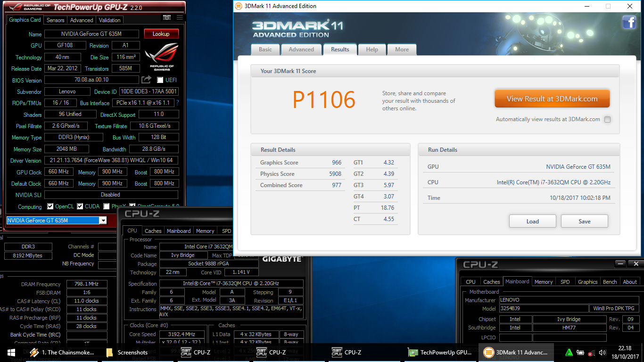
Task: Switch to the Sensors tab in GPU-Z
Action: [x=55, y=20]
